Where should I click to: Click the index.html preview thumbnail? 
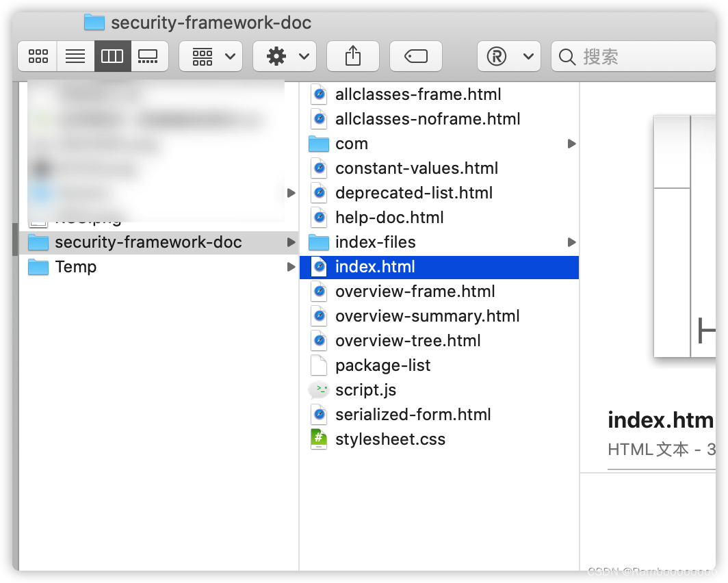click(x=685, y=236)
